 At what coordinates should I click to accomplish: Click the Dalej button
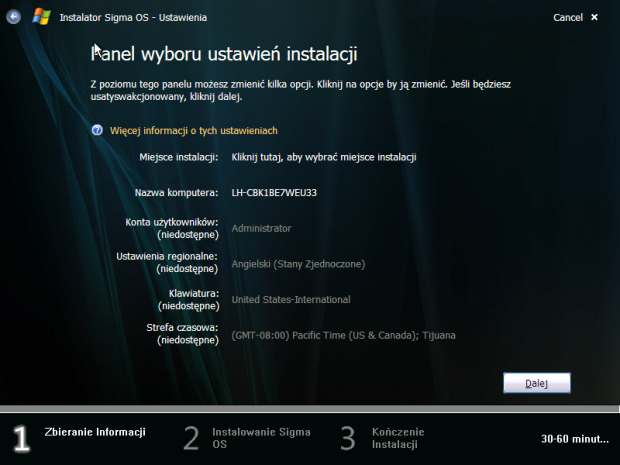pyautogui.click(x=537, y=383)
